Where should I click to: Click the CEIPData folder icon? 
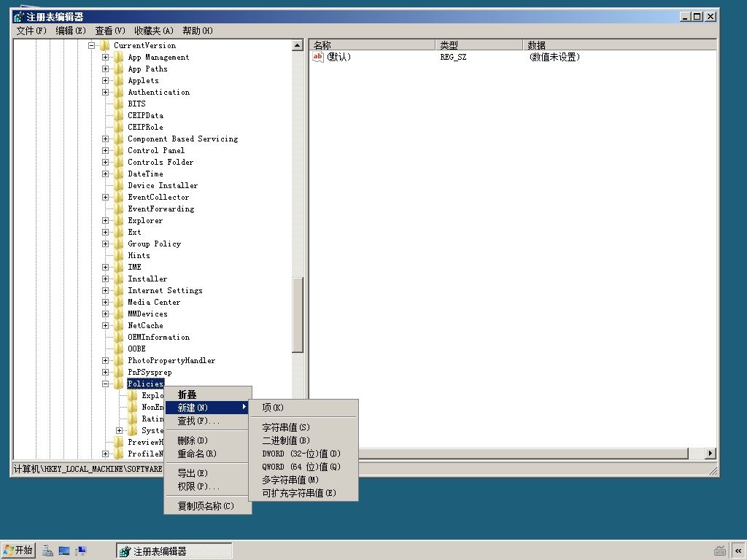tap(119, 115)
